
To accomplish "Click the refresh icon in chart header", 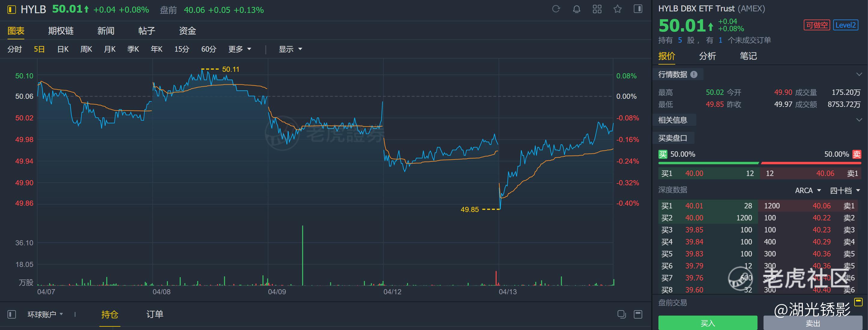I will coord(556,9).
